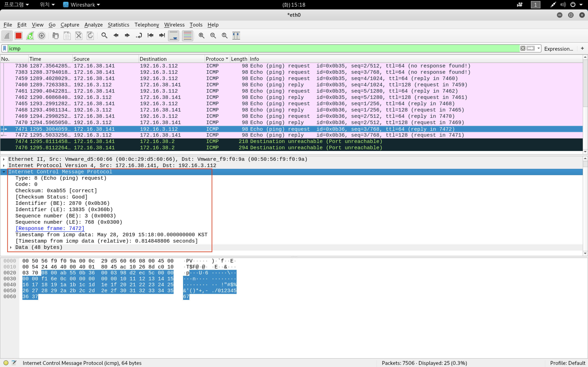This screenshot has width=588, height=367.
Task: Click the Expression... button
Action: tap(558, 49)
